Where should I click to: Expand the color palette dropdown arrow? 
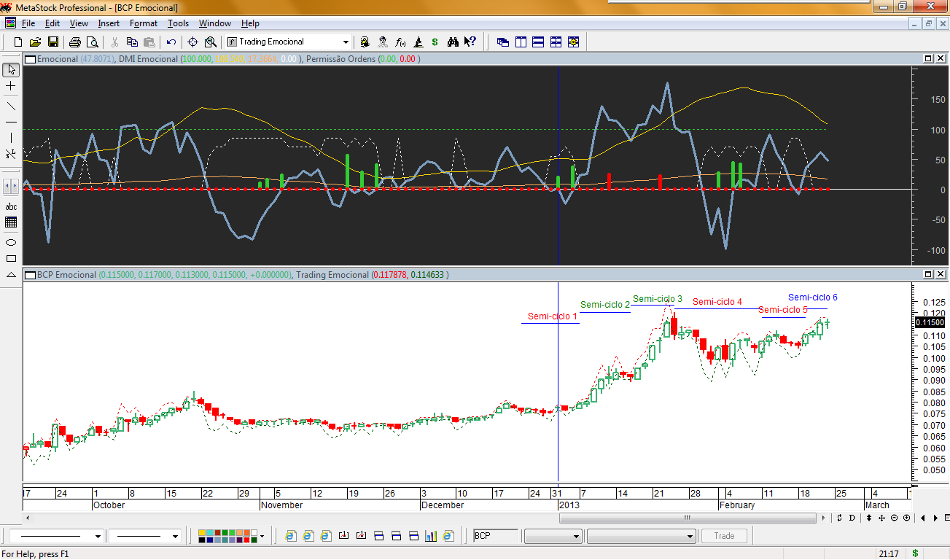[x=261, y=536]
